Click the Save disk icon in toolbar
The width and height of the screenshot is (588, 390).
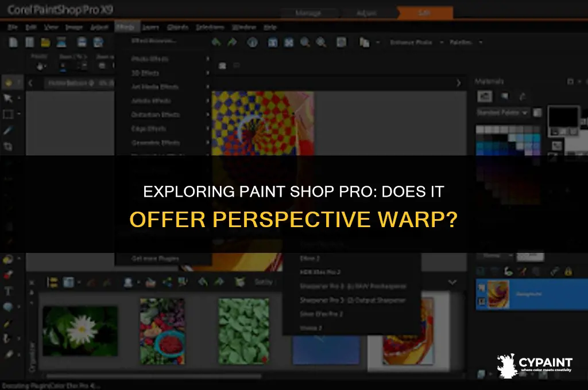click(x=82, y=42)
